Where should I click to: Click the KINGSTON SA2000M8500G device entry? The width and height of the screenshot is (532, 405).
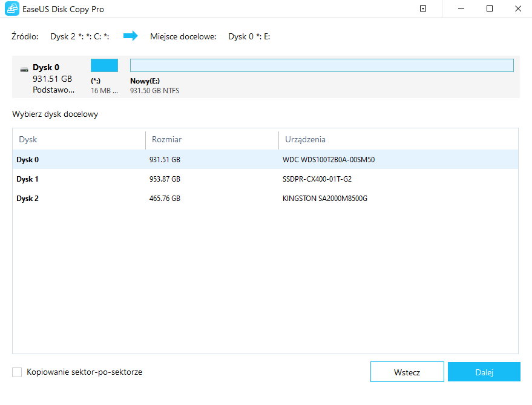click(x=324, y=199)
